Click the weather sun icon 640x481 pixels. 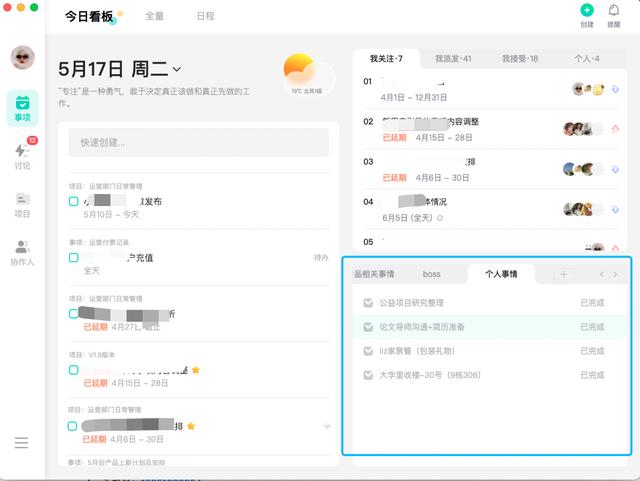click(x=300, y=68)
